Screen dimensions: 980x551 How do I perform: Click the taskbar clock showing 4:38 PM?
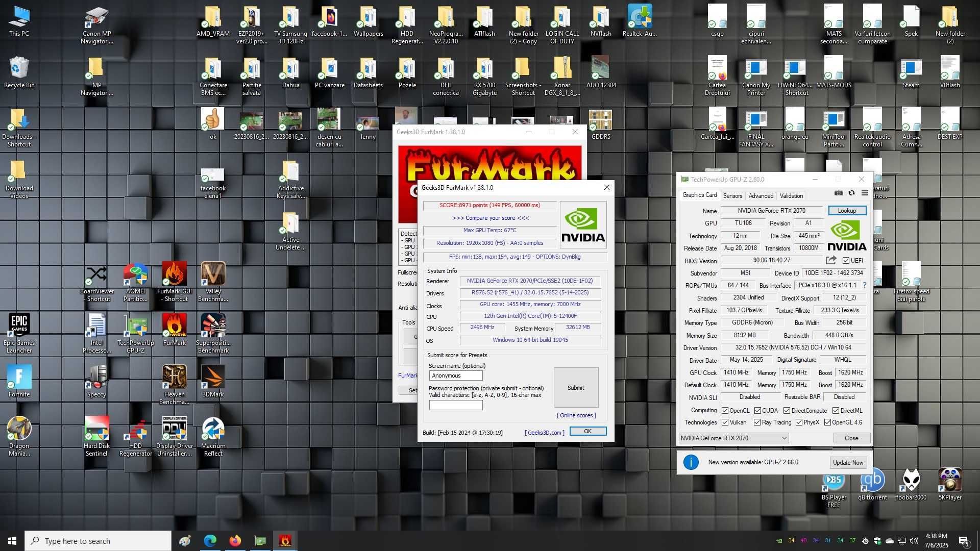[x=936, y=541]
